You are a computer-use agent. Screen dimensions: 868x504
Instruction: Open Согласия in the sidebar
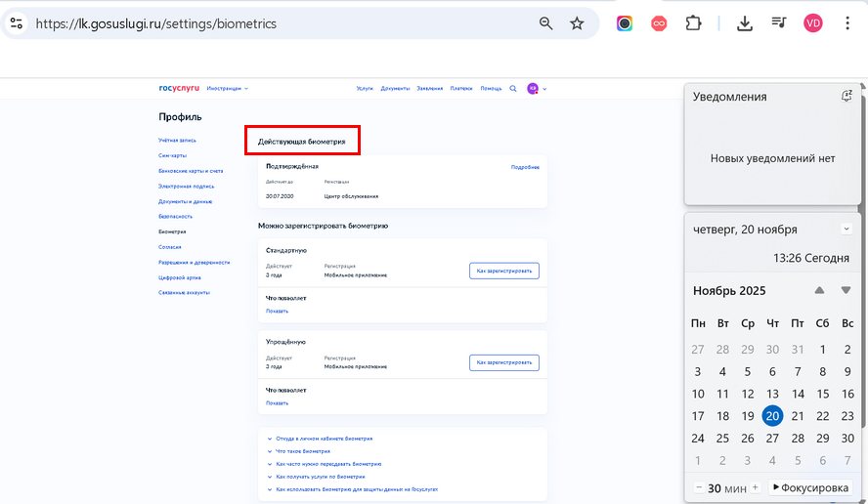(x=169, y=247)
